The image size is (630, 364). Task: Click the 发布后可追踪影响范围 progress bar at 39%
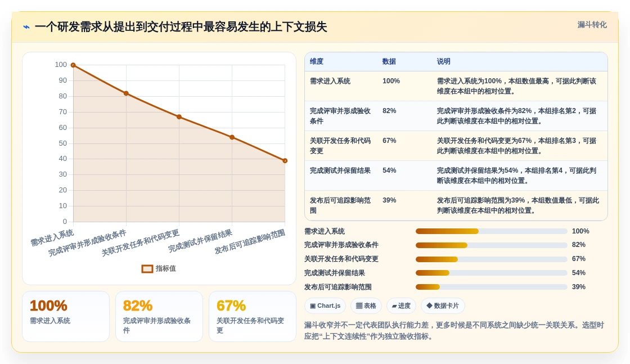(x=492, y=287)
